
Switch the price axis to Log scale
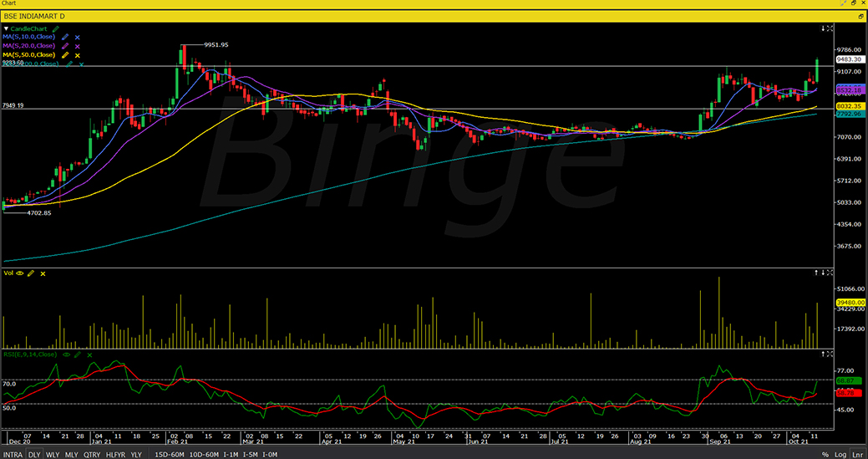(x=840, y=454)
